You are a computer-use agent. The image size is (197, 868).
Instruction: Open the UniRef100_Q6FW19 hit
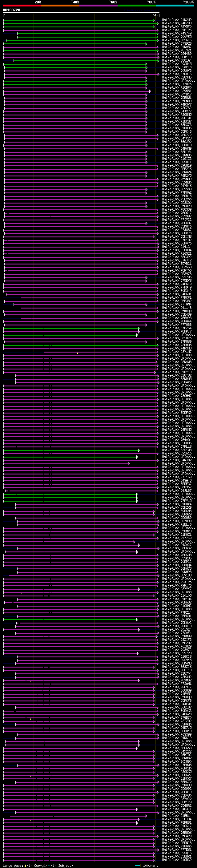click(x=177, y=792)
